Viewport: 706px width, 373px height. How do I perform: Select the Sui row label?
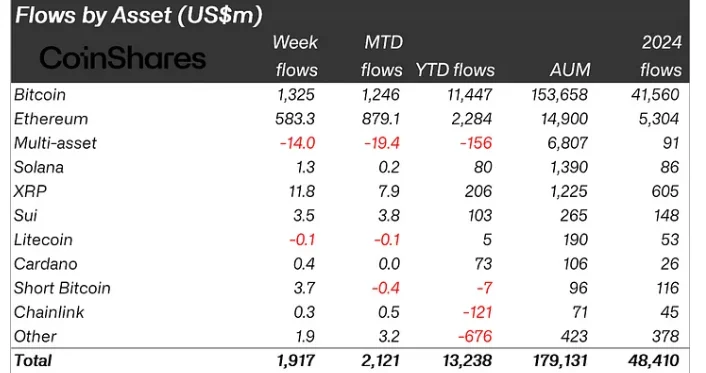point(25,215)
